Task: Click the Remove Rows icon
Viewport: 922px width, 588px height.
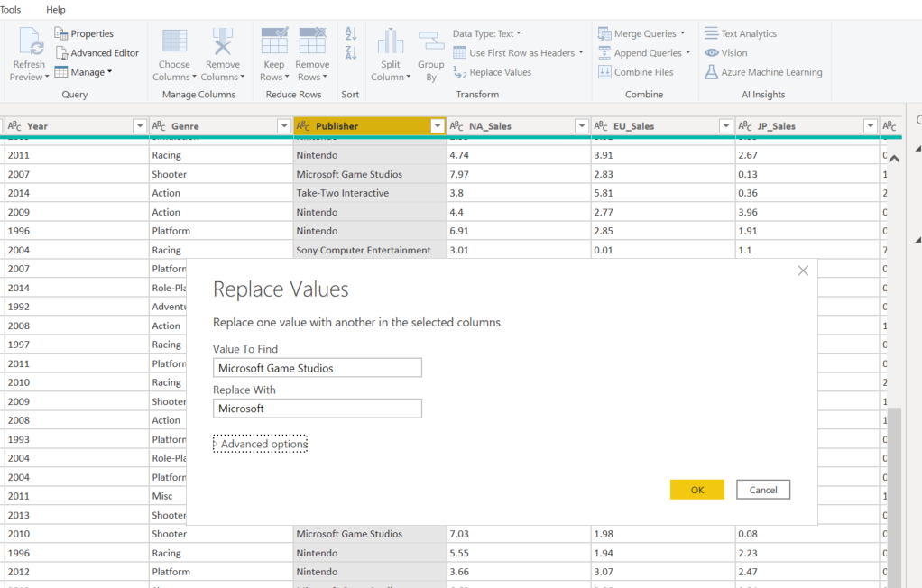Action: point(312,41)
